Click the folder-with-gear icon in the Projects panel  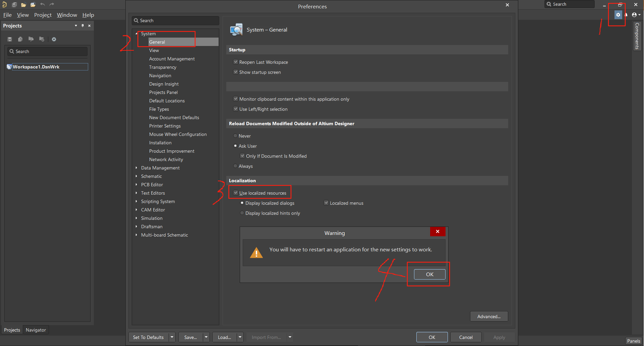click(42, 39)
